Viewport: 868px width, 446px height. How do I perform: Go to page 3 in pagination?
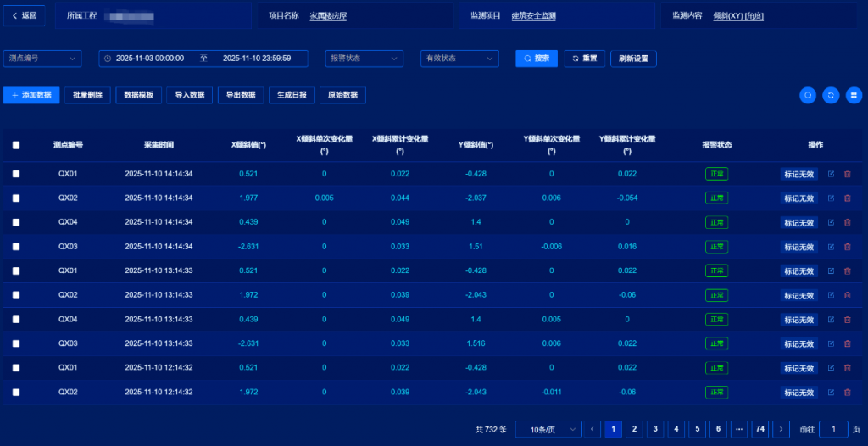[x=655, y=429]
